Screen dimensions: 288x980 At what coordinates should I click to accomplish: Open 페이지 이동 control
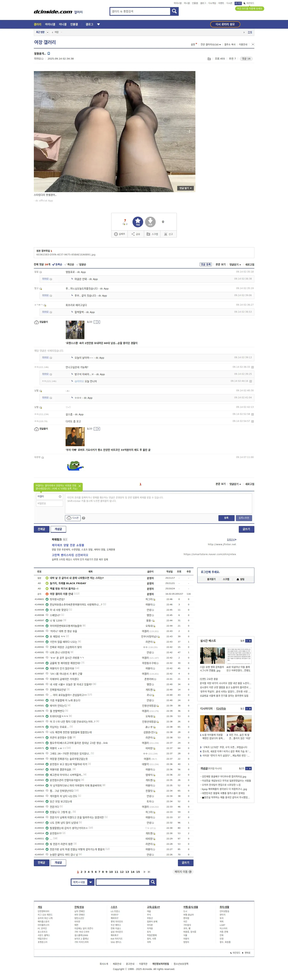pos(183,871)
